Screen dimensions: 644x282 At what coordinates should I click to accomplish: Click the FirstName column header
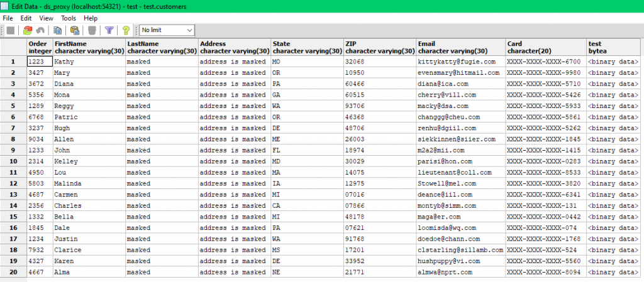click(88, 47)
